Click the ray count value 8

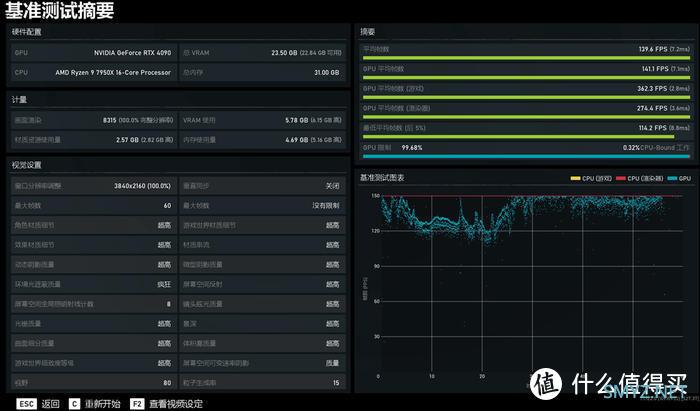[169, 304]
